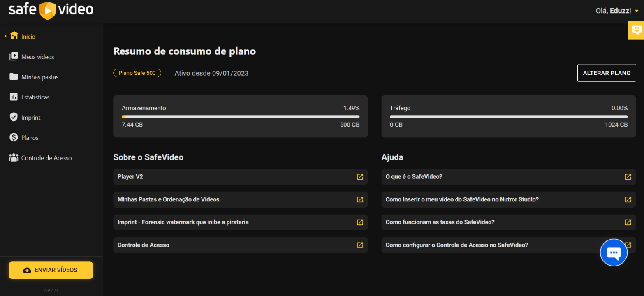The width and height of the screenshot is (644, 296).
Task: Open the Imprint forensic watermark article
Action: point(183,222)
